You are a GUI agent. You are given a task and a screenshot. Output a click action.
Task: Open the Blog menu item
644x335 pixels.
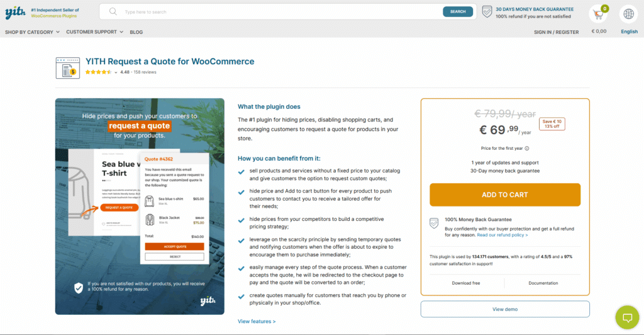[136, 31]
